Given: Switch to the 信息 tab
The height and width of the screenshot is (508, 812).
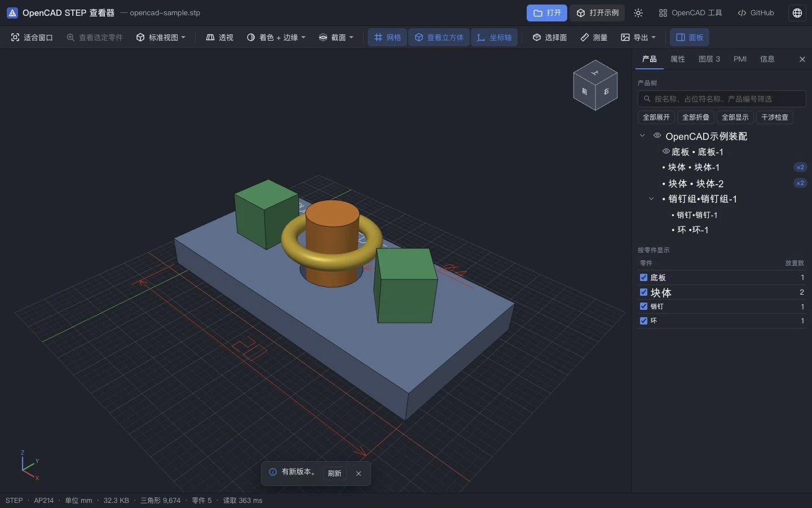Looking at the screenshot, I should tap(767, 59).
